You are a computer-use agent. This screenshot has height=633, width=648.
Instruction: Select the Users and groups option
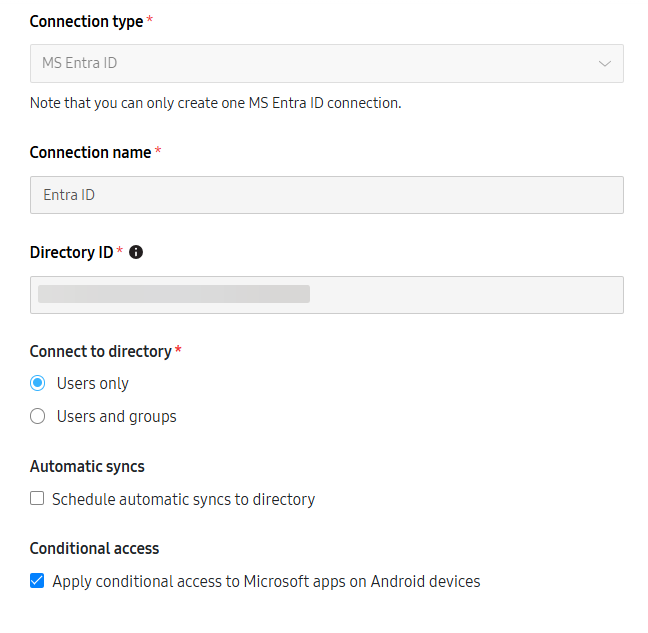38,416
